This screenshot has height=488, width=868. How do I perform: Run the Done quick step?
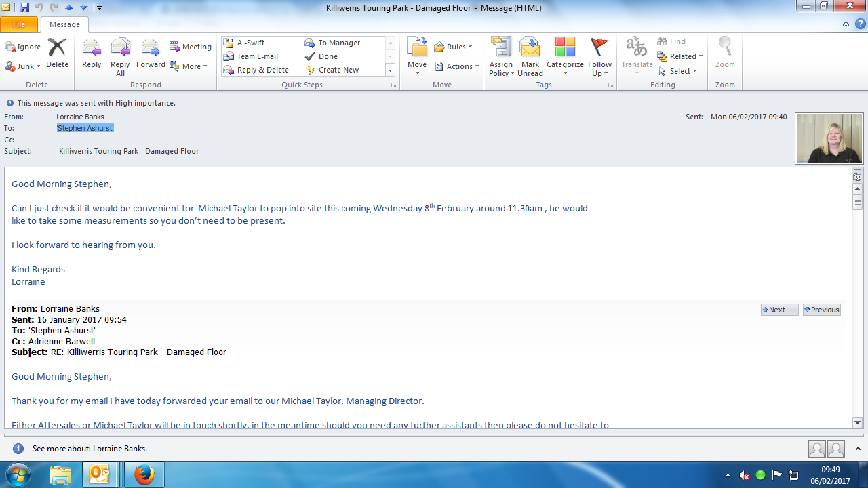point(328,56)
